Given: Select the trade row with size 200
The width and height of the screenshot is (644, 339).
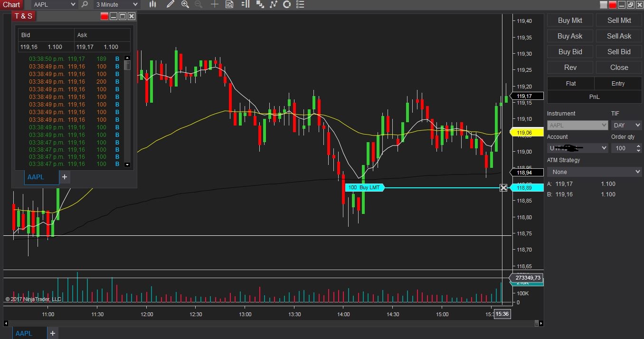Looking at the screenshot, I should [x=74, y=82].
